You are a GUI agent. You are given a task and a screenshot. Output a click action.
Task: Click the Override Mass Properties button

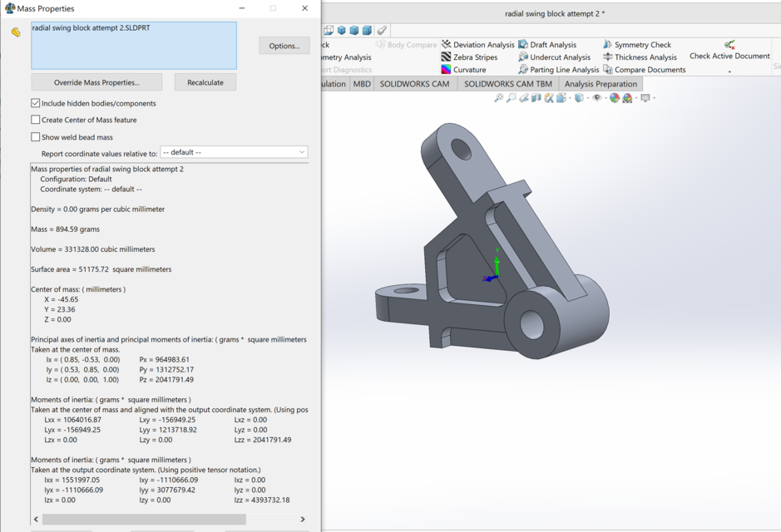(96, 82)
